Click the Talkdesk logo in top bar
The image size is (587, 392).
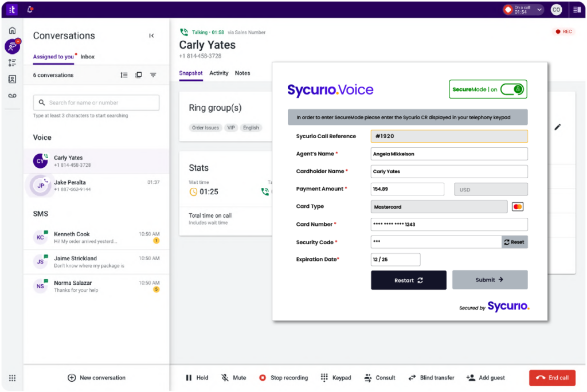pos(12,10)
